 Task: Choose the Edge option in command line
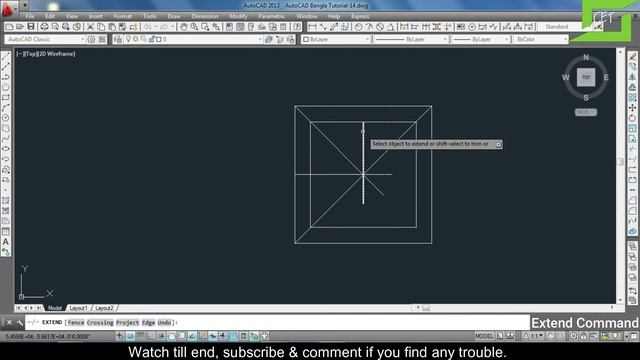point(149,322)
